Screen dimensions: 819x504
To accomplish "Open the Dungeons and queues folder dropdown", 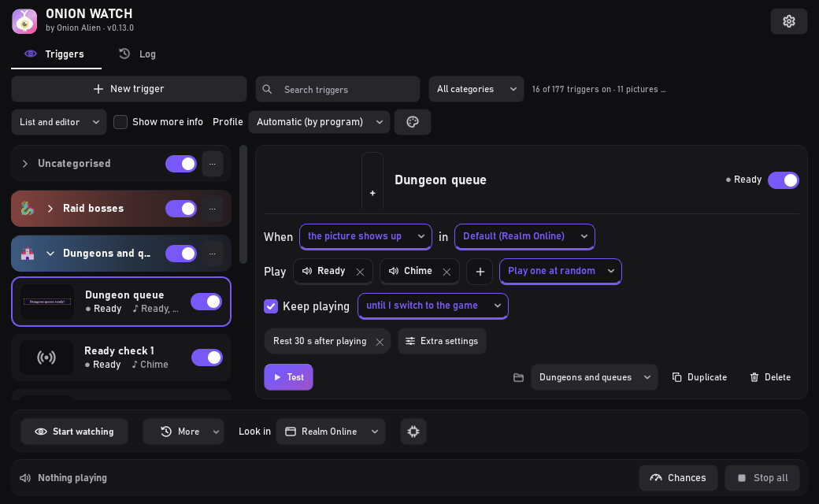I will [595, 377].
